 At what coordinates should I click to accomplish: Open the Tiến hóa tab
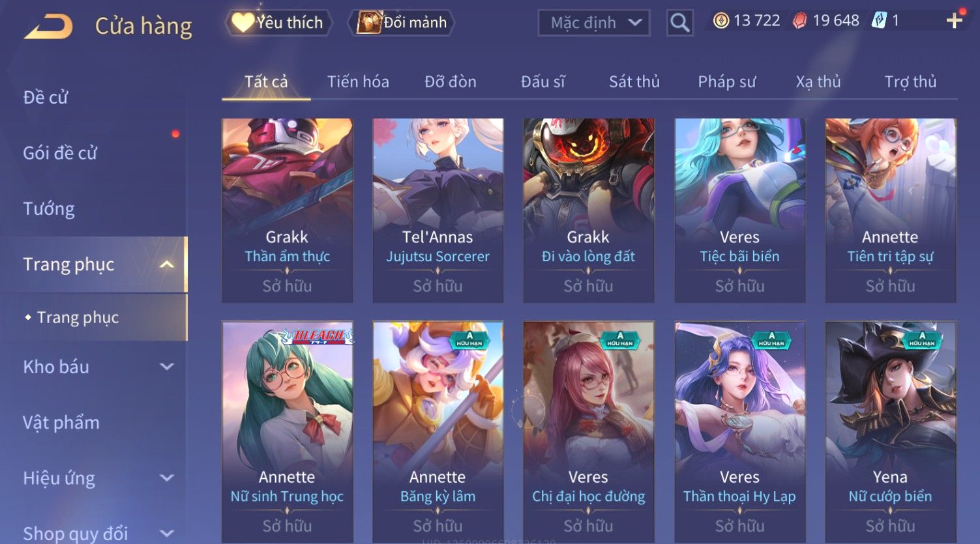coord(358,81)
